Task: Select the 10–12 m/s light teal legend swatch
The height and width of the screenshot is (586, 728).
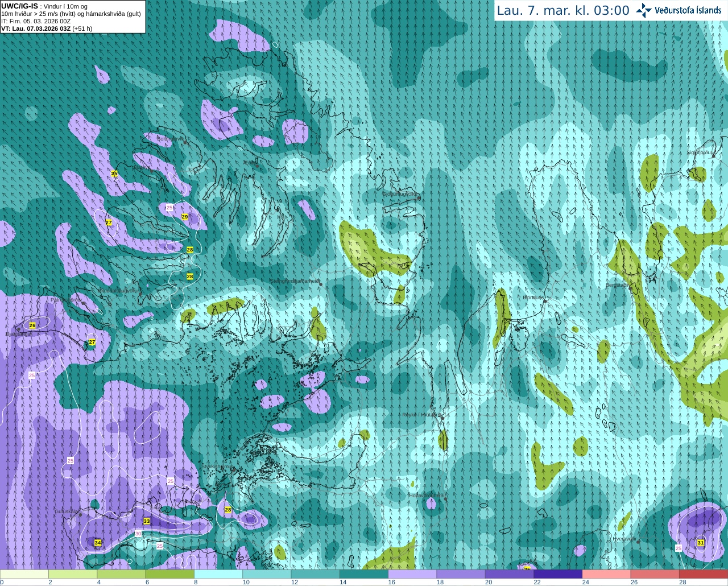Action: [x=267, y=574]
